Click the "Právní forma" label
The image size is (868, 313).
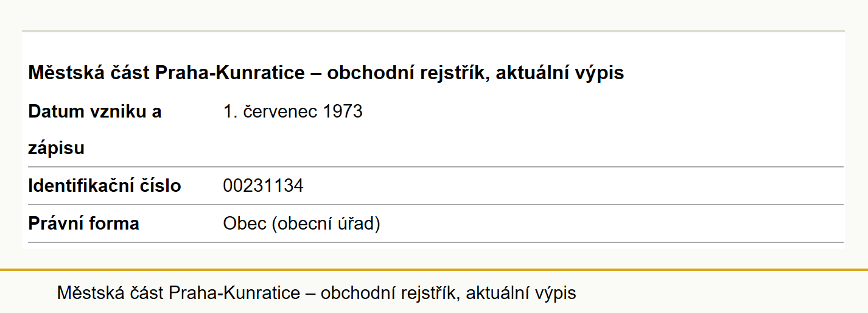click(x=84, y=223)
